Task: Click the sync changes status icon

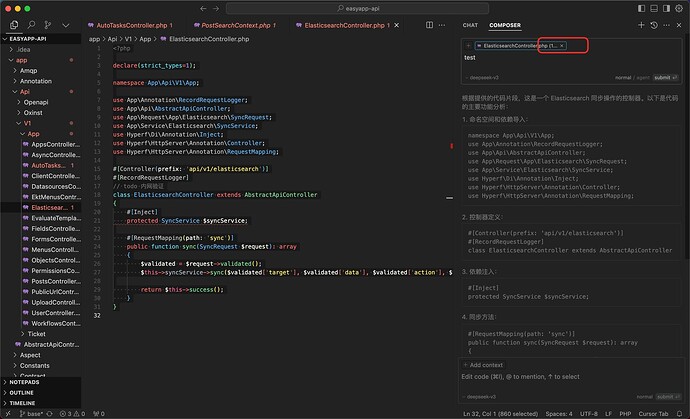Action: (x=49, y=414)
